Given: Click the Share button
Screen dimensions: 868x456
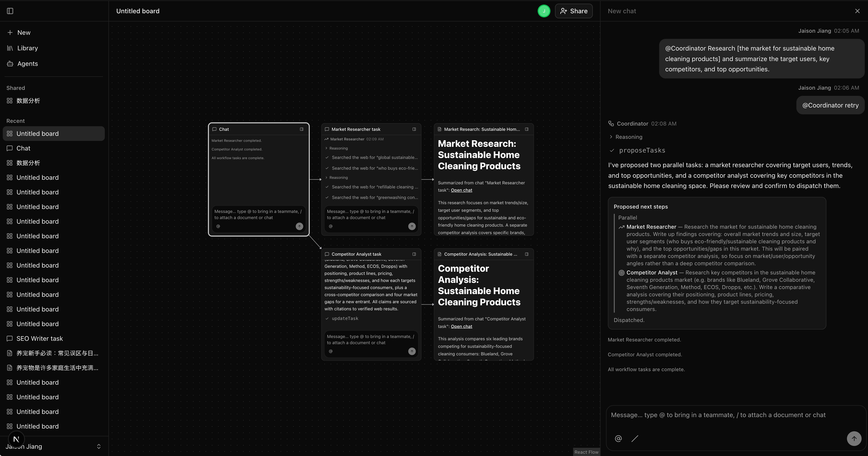Looking at the screenshot, I should tap(574, 11).
